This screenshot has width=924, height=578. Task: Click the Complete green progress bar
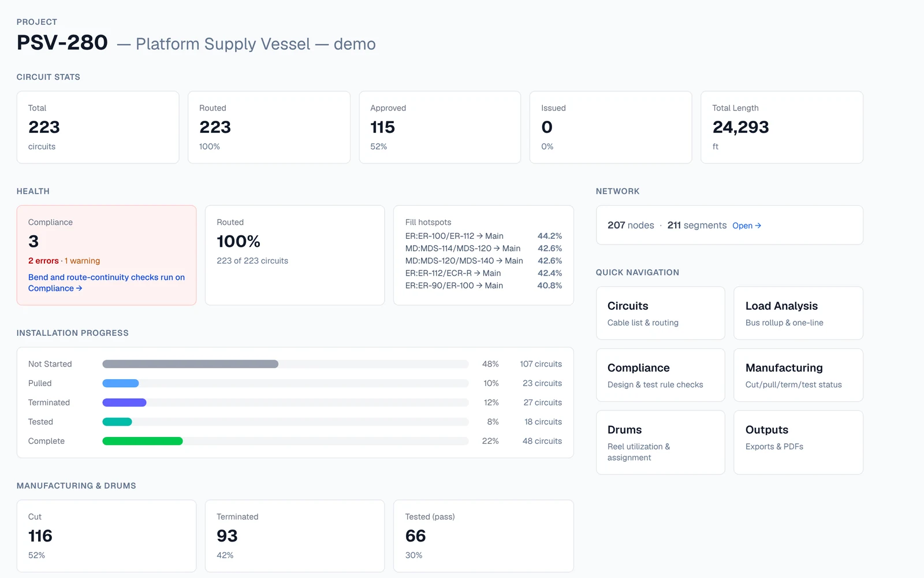pos(285,441)
